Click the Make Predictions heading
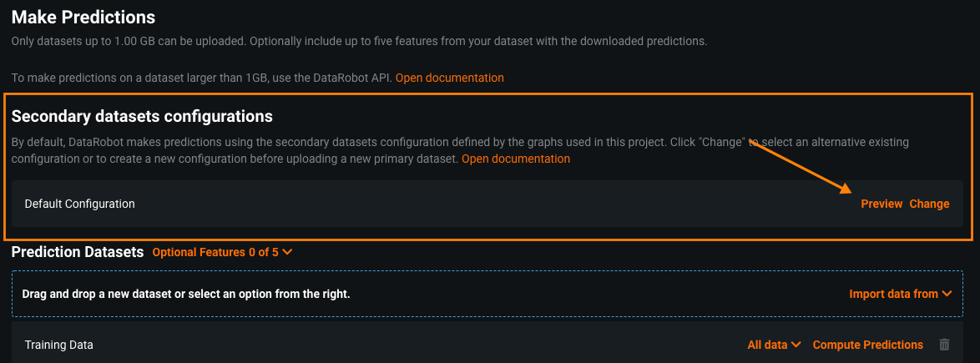The width and height of the screenshot is (980, 363). point(83,17)
